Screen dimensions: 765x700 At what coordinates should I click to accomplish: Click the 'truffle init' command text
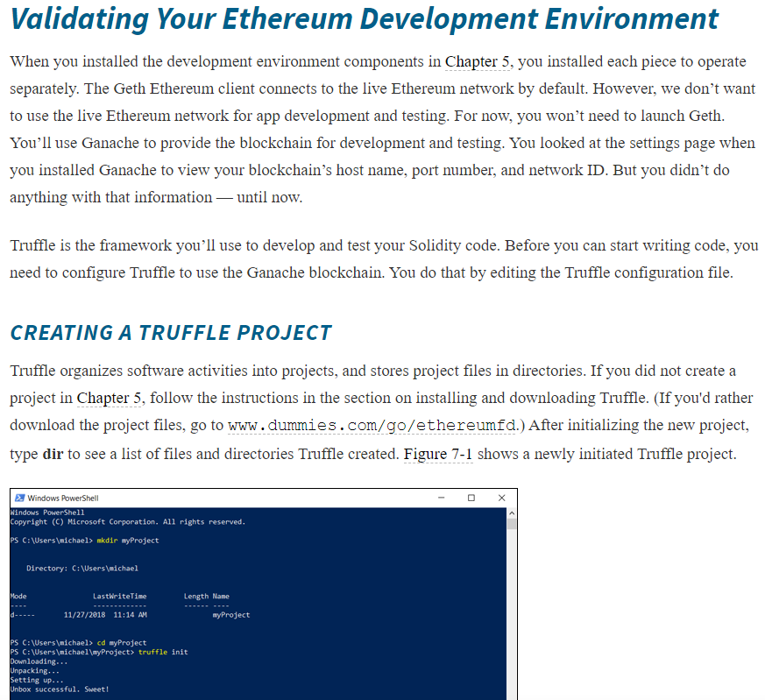(x=163, y=652)
